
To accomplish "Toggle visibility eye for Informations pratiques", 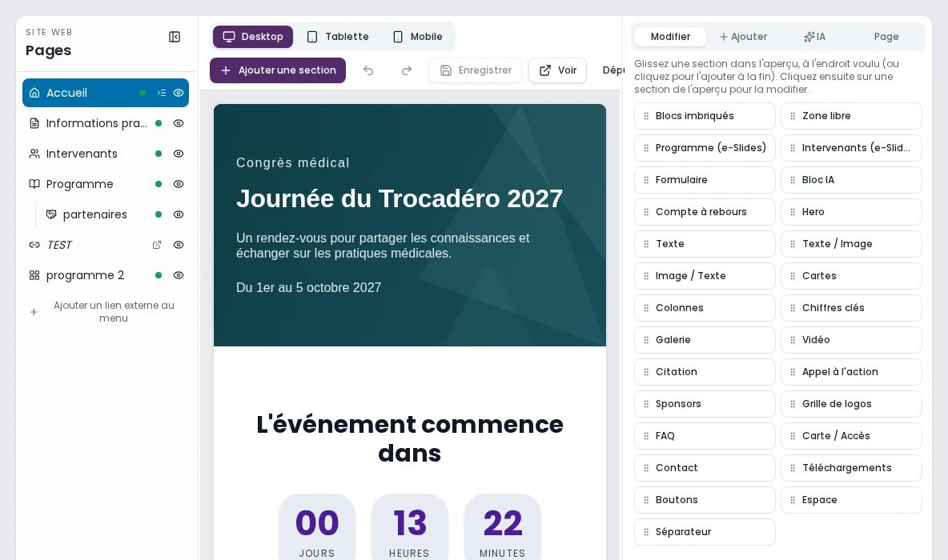I will pyautogui.click(x=179, y=123).
